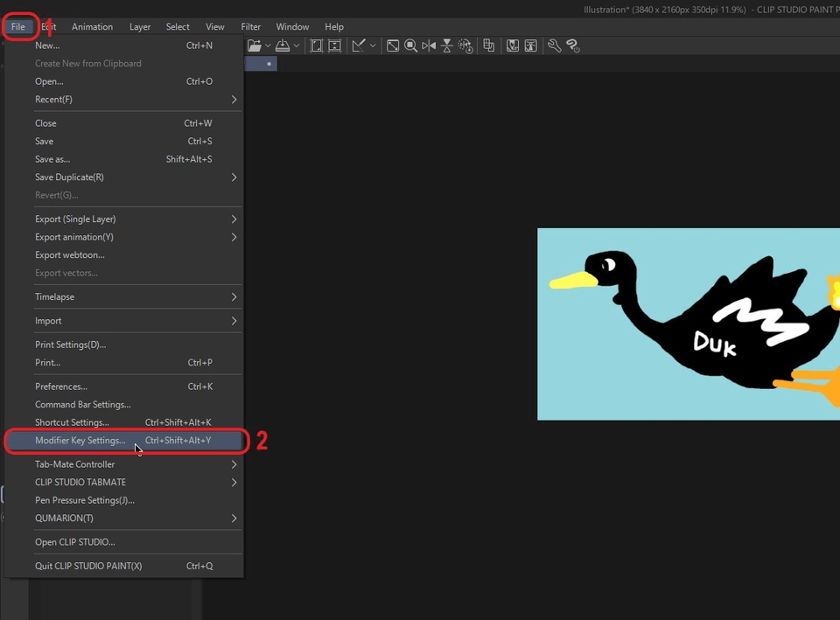Open the View menu
Image resolution: width=840 pixels, height=620 pixels.
click(215, 27)
